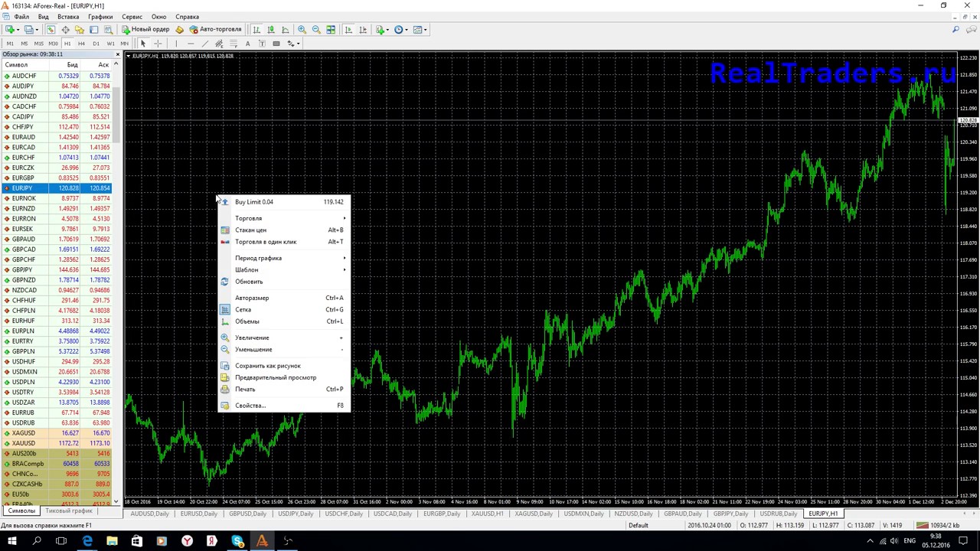The height and width of the screenshot is (551, 980).
Task: Select the trendline drawing tool
Action: point(204,44)
